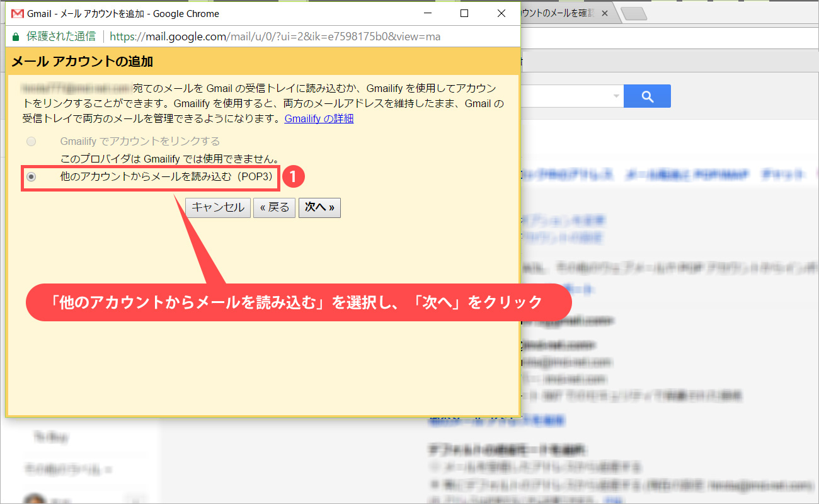Maximize the Add mail account popup window

(x=464, y=13)
